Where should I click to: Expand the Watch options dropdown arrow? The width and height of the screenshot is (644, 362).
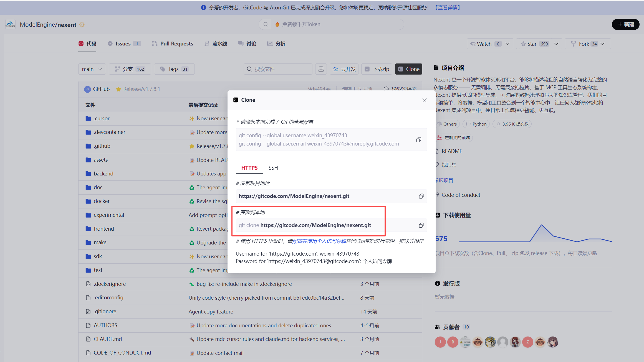[507, 44]
